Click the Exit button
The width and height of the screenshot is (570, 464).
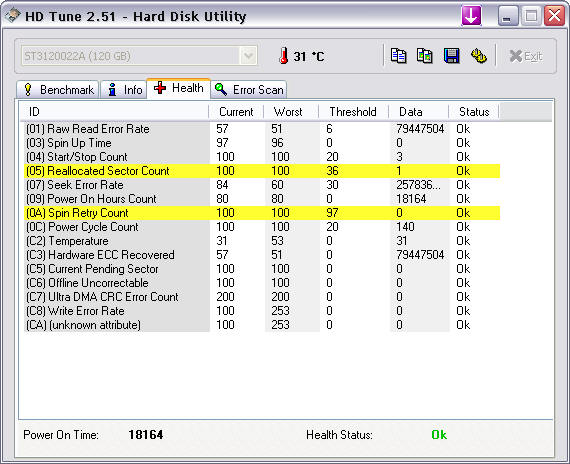[x=526, y=56]
